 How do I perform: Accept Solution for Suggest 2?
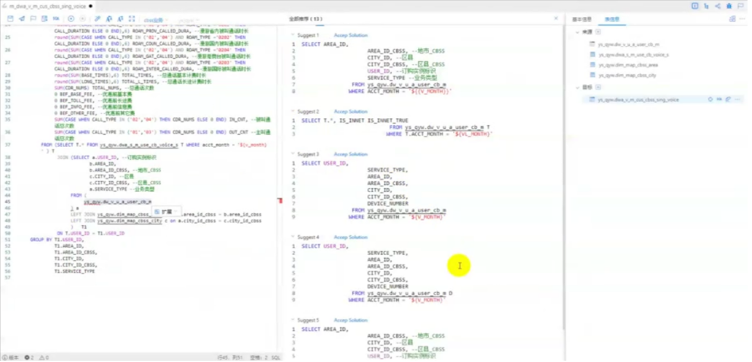pyautogui.click(x=351, y=112)
